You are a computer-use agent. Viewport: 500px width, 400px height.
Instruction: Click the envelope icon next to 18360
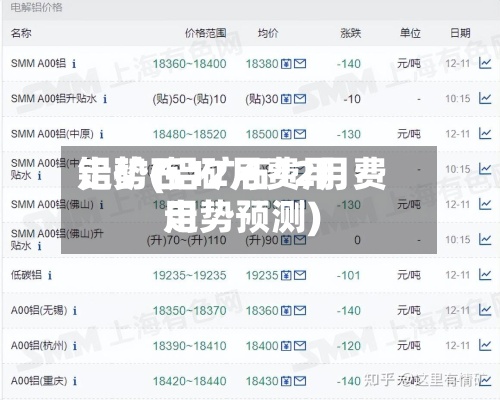pyautogui.click(x=300, y=311)
